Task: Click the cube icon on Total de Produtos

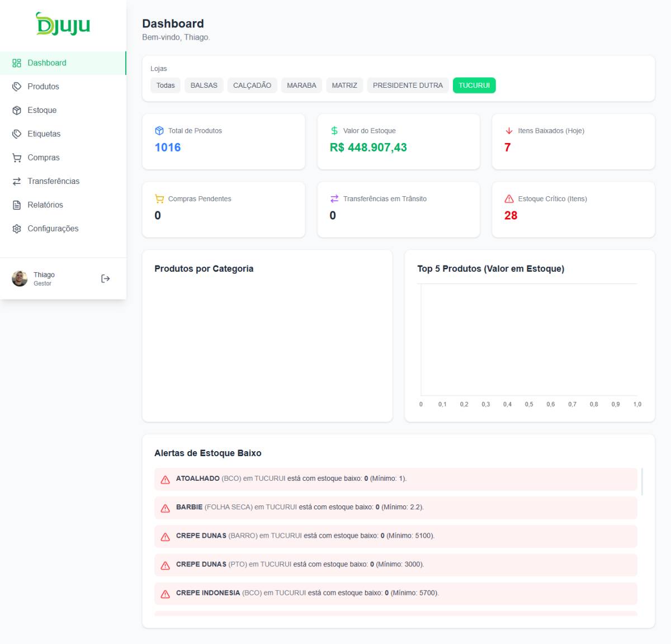Action: point(159,131)
